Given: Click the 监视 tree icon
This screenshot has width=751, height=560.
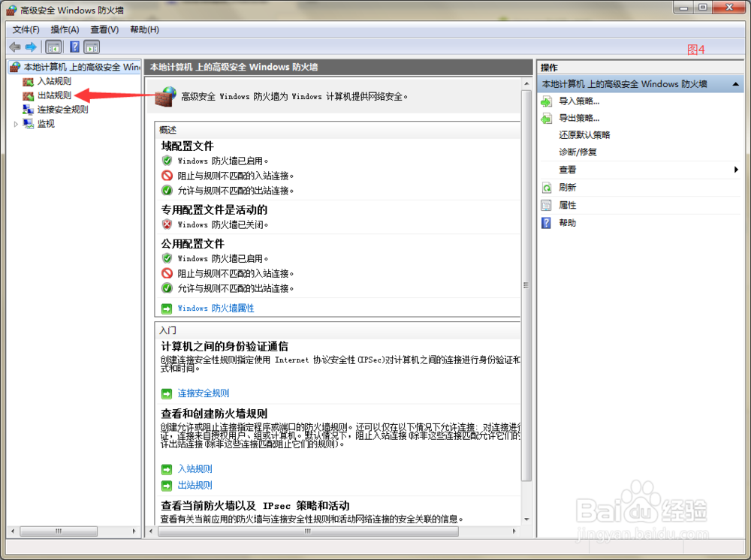Looking at the screenshot, I should click(x=29, y=124).
